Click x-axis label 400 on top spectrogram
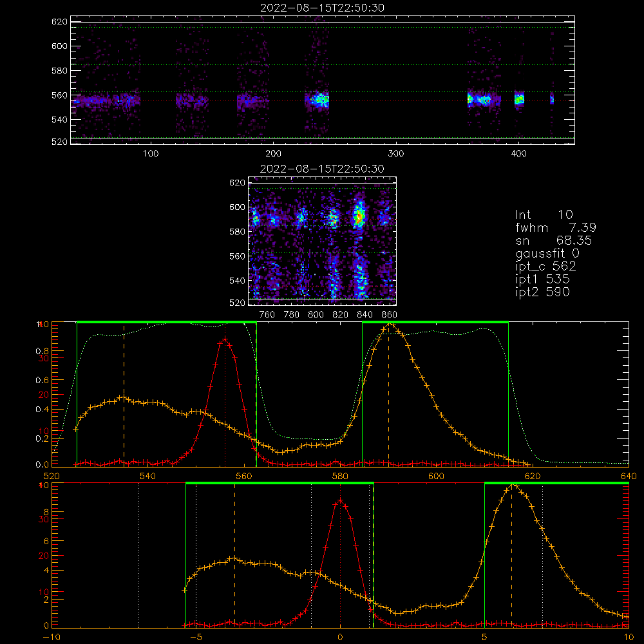 (518, 154)
